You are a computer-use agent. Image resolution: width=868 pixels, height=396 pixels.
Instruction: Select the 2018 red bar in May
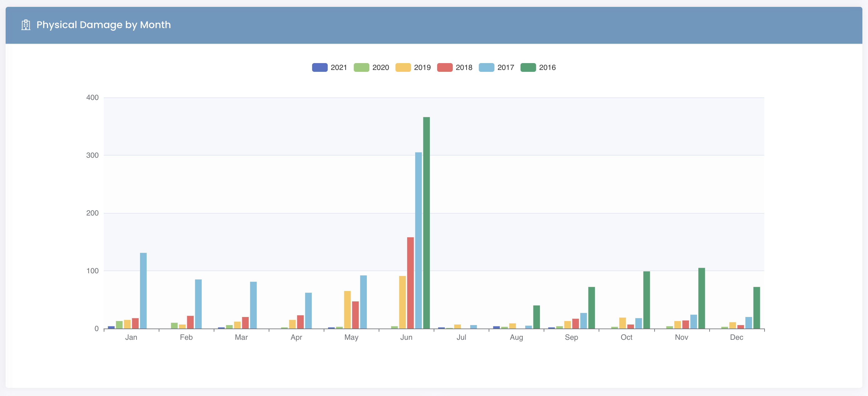pos(355,315)
